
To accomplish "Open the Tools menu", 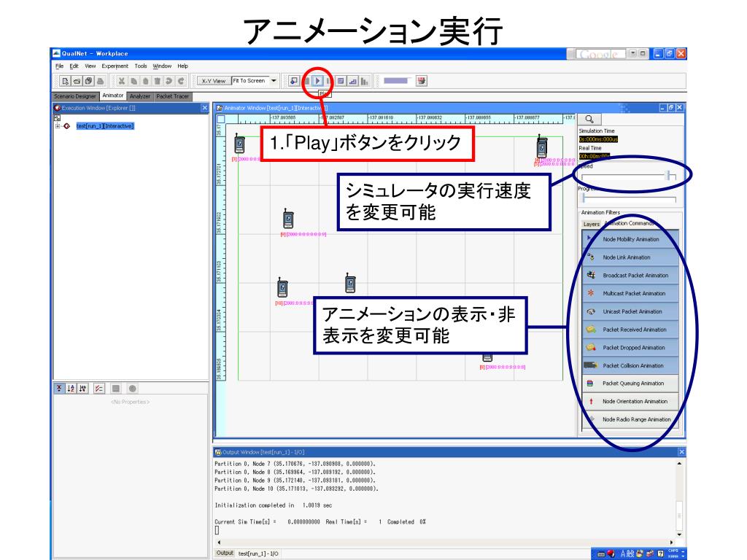I will pos(141,66).
